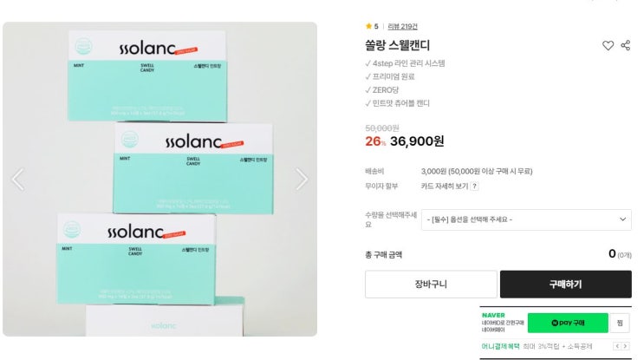Add item with the 장바구니 button
Screen dimensions: 644x360
431,284
